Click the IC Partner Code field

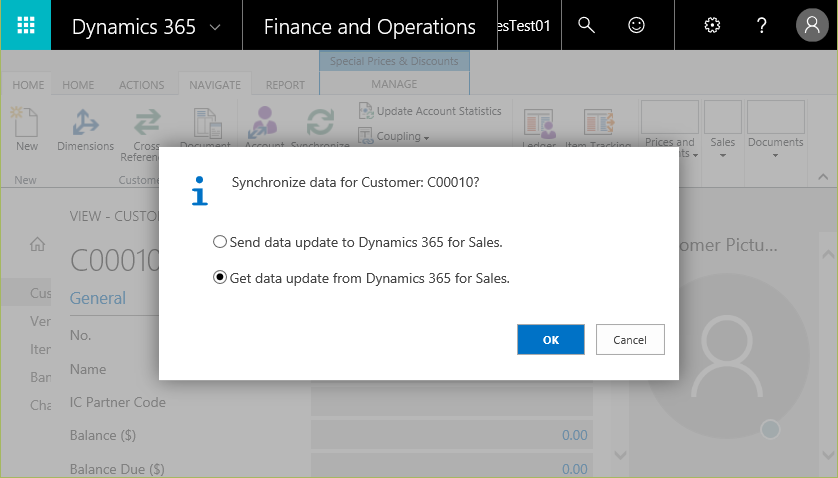[452, 401]
